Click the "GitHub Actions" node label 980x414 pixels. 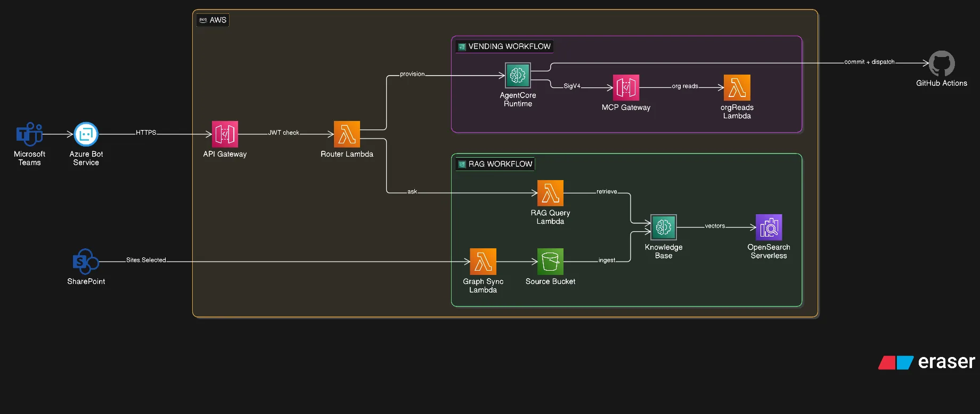[942, 83]
